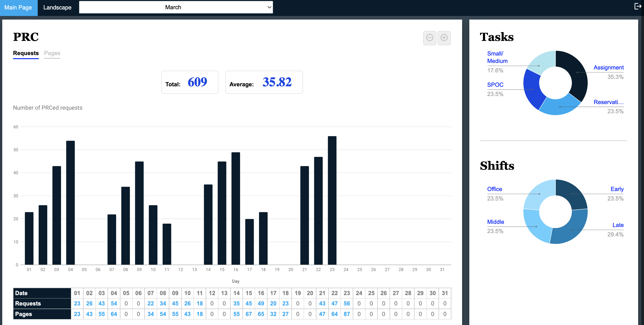644x325 pixels.
Task: Toggle the SPOC category in Tasks chart
Action: pyautogui.click(x=495, y=85)
